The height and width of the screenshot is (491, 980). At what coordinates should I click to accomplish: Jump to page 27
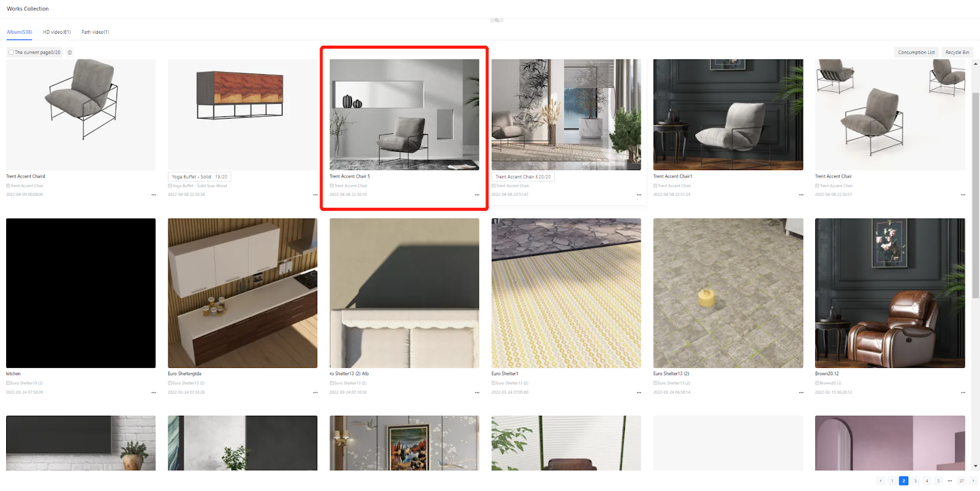(962, 481)
